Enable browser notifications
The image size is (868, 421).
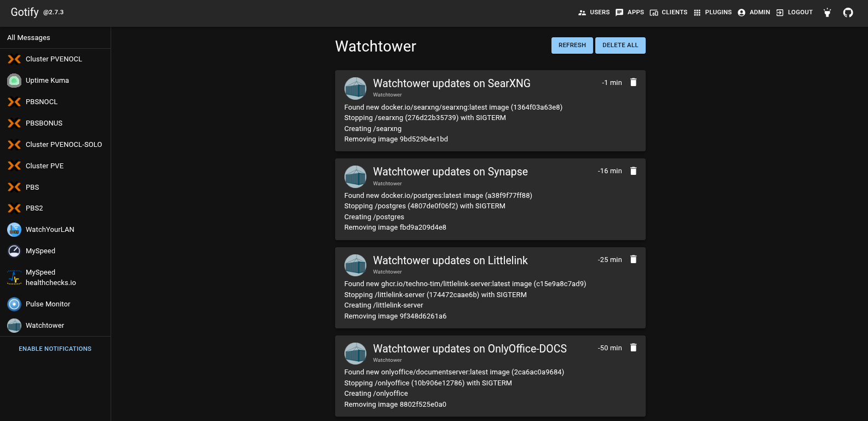tap(55, 349)
